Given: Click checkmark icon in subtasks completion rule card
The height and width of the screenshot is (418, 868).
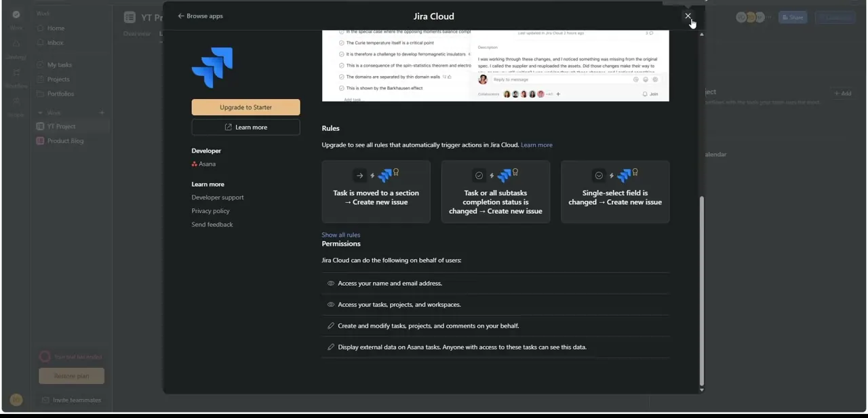Looking at the screenshot, I should pos(479,176).
